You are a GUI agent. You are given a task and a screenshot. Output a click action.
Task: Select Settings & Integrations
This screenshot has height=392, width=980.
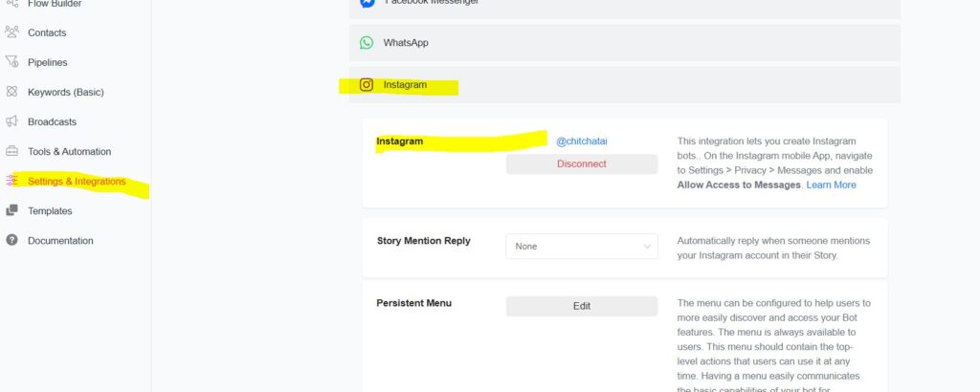(77, 182)
